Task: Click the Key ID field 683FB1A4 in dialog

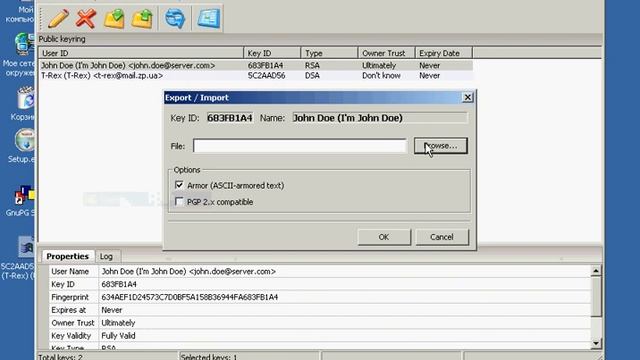Action: pos(230,118)
